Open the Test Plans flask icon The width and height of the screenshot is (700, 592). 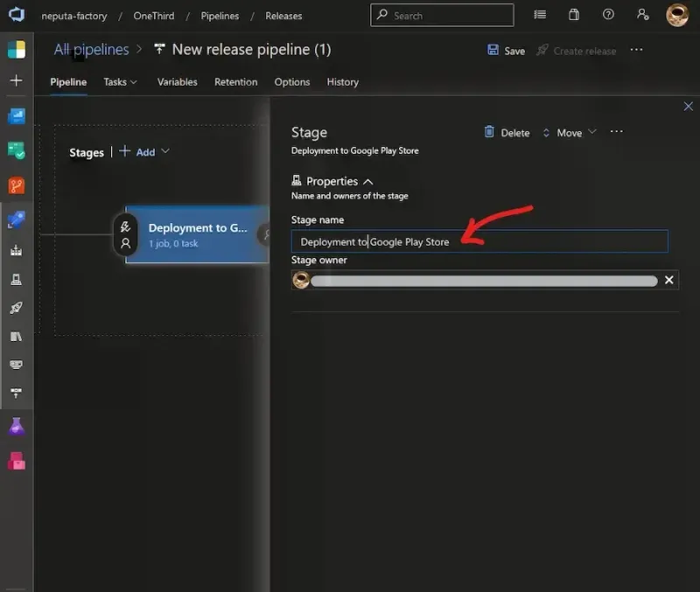(17, 427)
